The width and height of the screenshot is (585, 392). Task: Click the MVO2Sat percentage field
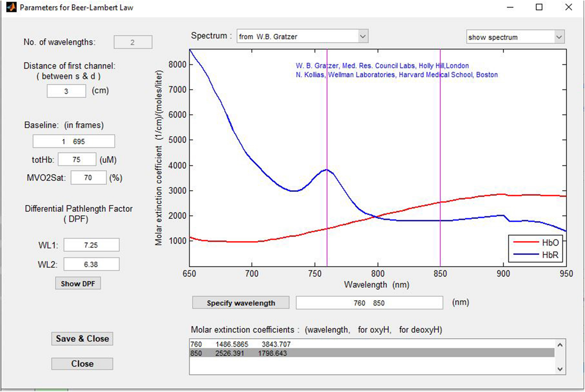(88, 178)
